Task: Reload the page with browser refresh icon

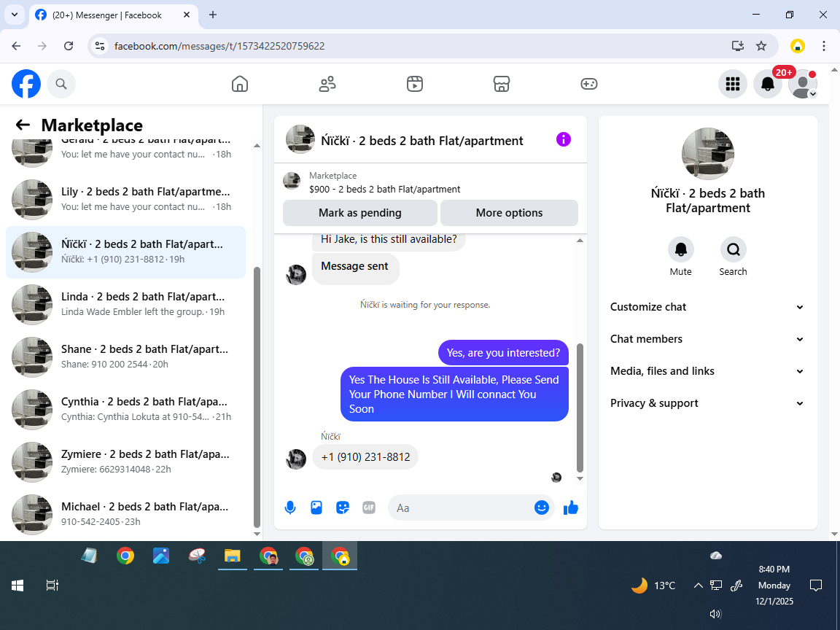Action: pyautogui.click(x=69, y=46)
